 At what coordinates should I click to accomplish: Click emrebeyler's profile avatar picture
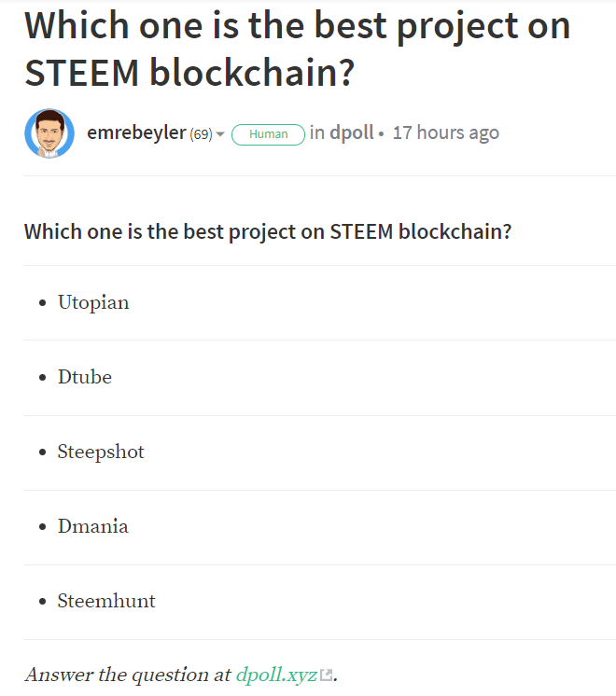point(49,133)
